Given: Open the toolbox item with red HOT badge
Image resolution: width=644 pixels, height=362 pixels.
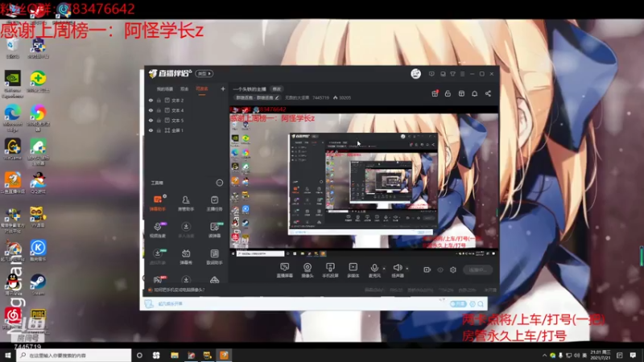Looking at the screenshot, I should 158,280.
